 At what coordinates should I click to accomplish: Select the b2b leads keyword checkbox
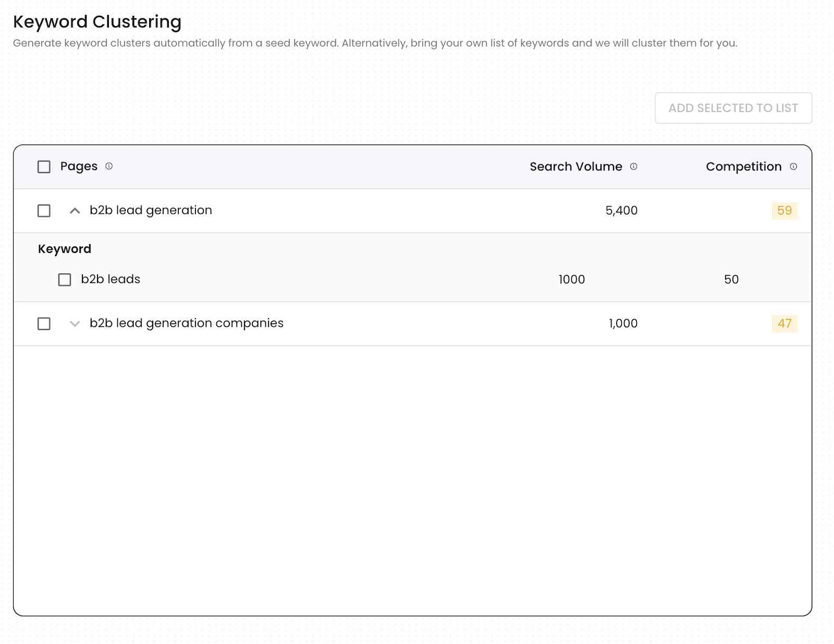[x=65, y=280]
